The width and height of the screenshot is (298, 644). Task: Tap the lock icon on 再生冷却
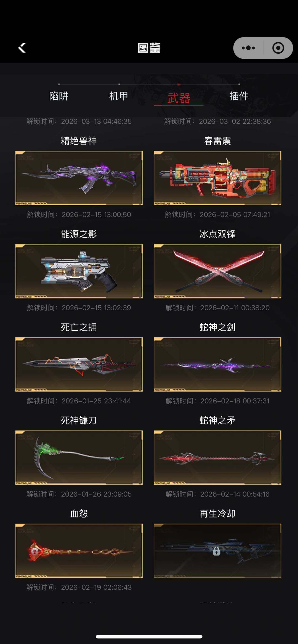217,551
